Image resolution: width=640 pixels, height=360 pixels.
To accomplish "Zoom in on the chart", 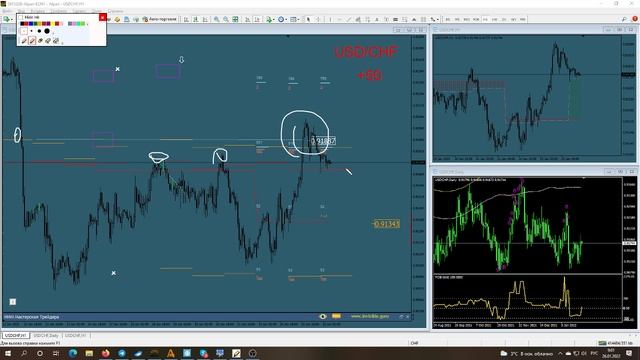I will [x=216, y=19].
